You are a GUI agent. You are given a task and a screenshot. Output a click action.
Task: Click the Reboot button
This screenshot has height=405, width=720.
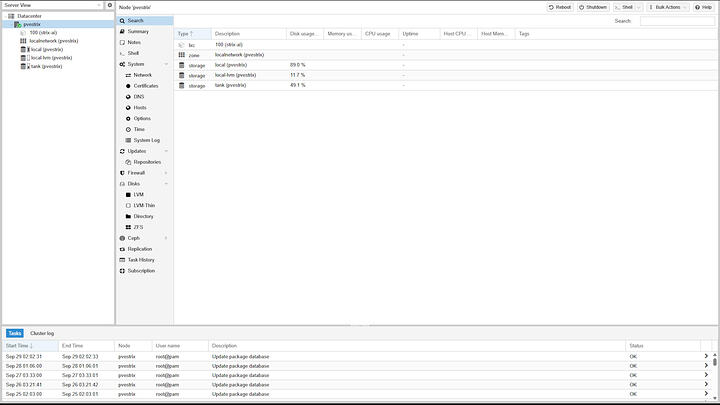(x=560, y=7)
